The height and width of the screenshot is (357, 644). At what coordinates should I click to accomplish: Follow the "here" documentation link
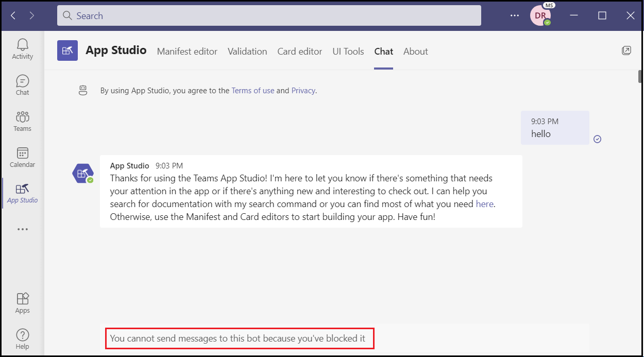tap(485, 204)
